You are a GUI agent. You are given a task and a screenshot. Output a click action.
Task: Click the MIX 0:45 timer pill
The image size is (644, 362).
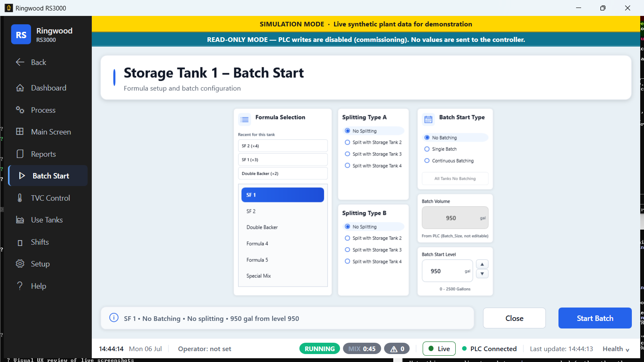tap(362, 349)
